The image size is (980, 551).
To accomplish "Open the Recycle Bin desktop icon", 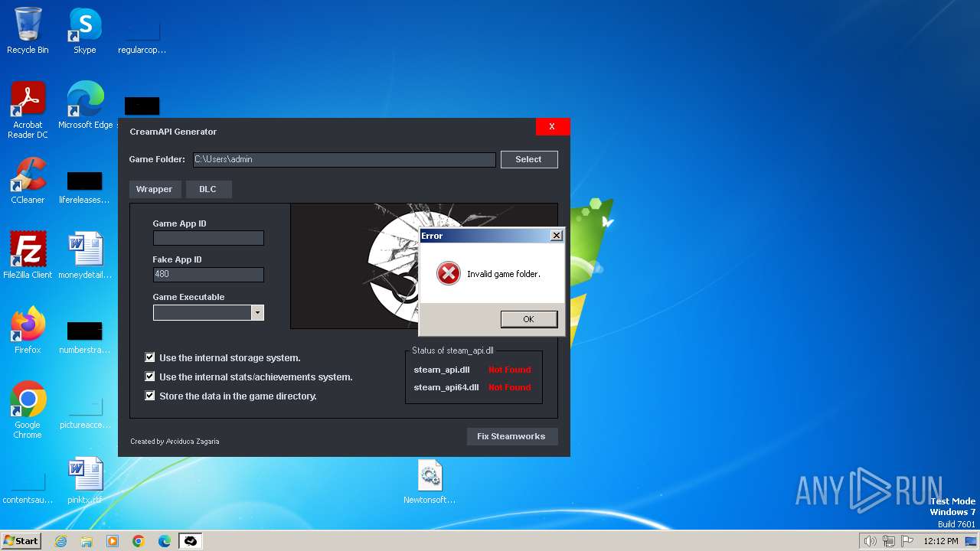I will pyautogui.click(x=28, y=31).
